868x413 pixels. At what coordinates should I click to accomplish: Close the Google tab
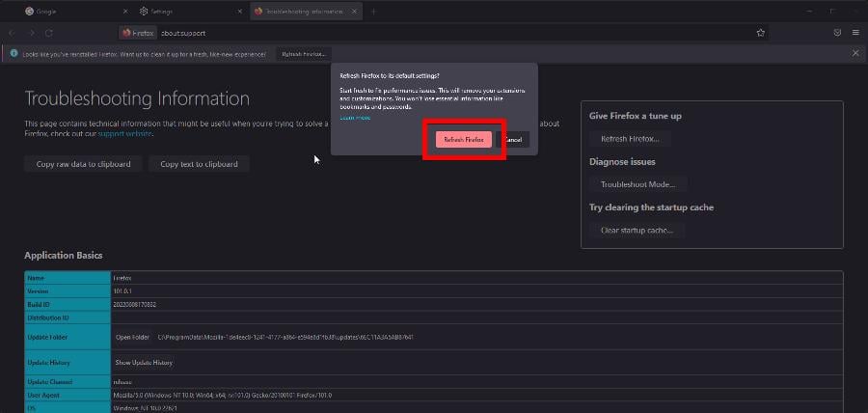click(x=125, y=11)
